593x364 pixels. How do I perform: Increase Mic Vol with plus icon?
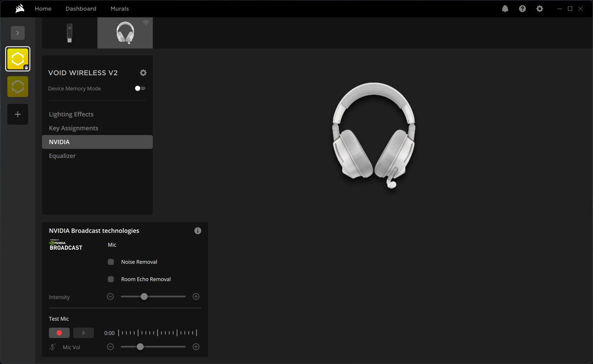point(196,347)
